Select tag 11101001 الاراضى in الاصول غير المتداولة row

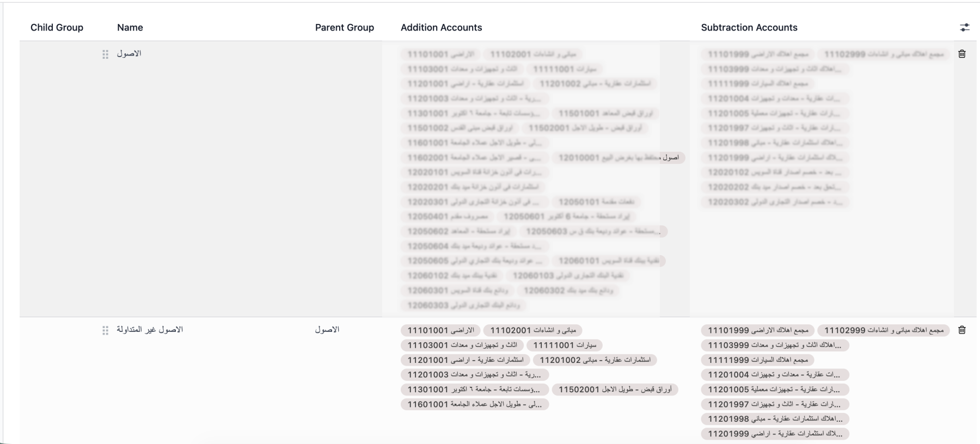440,330
